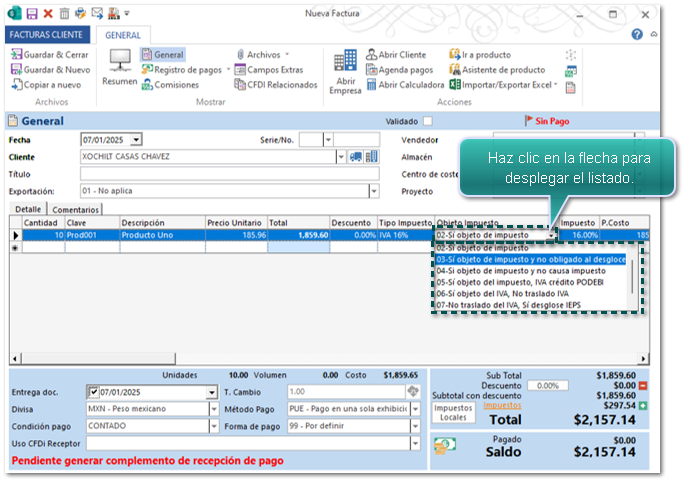Viewport: 687px width, 482px height.
Task: Click the Impuestos link
Action: (x=502, y=405)
